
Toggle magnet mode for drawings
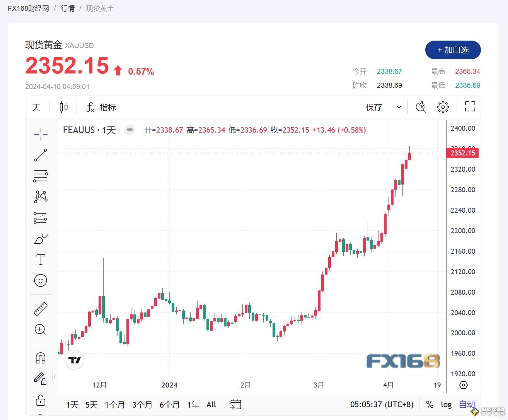[x=41, y=358]
